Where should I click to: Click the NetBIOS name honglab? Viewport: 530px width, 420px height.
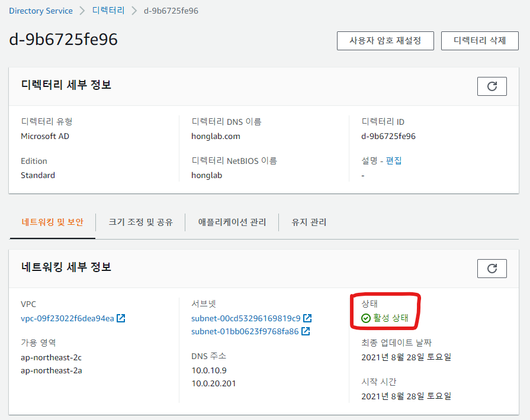[207, 176]
